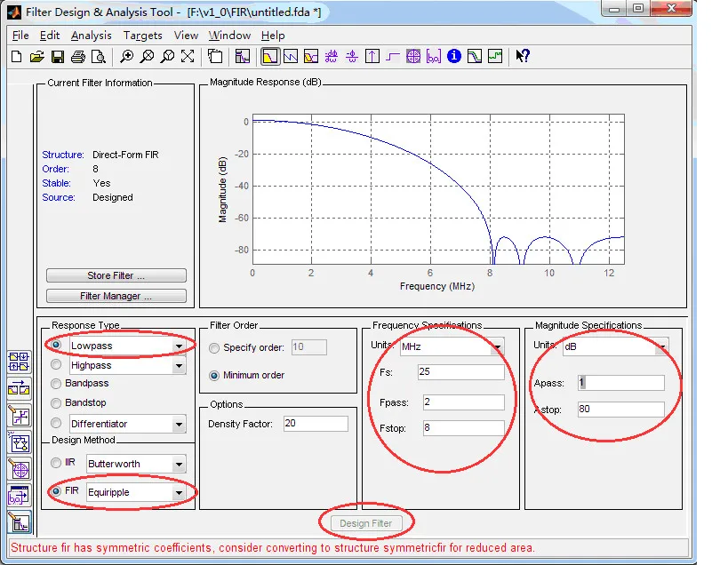Image resolution: width=728 pixels, height=565 pixels.
Task: Select the Specify order radio button
Action: [214, 348]
